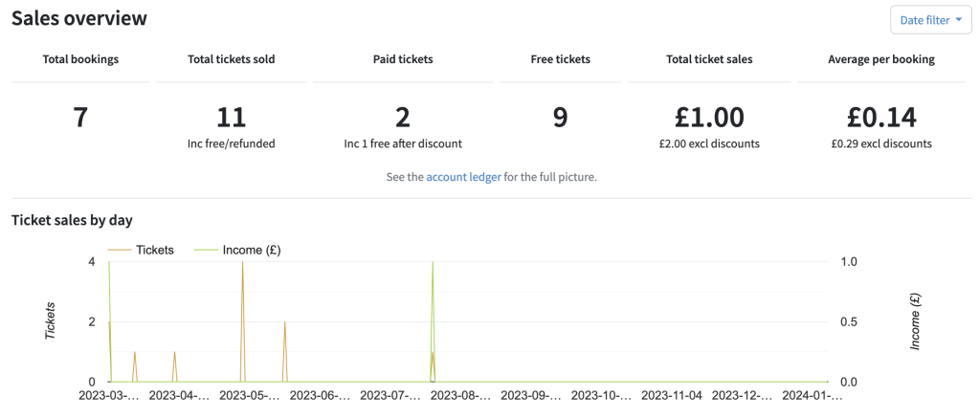Click the Income (£) y-axis title
The height and width of the screenshot is (419, 980).
point(916,321)
